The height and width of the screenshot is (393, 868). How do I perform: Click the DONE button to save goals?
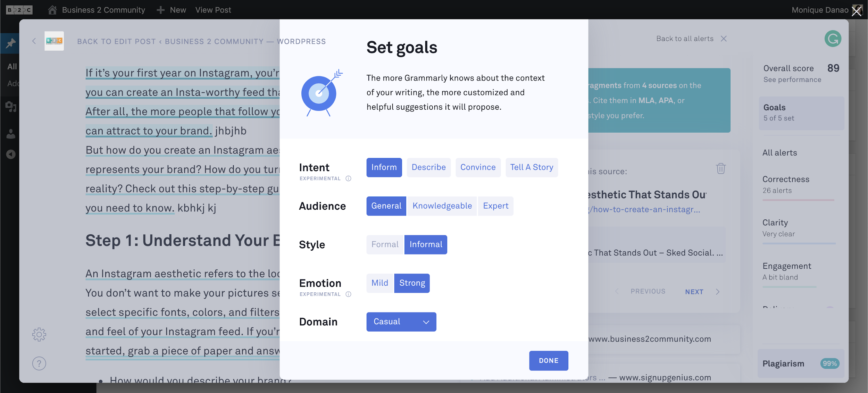[x=549, y=360]
